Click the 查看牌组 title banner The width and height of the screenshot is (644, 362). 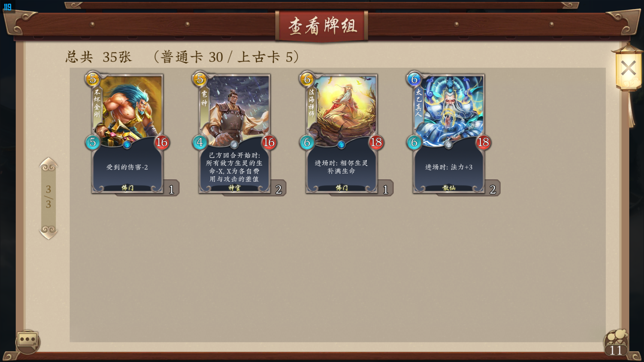(x=322, y=26)
